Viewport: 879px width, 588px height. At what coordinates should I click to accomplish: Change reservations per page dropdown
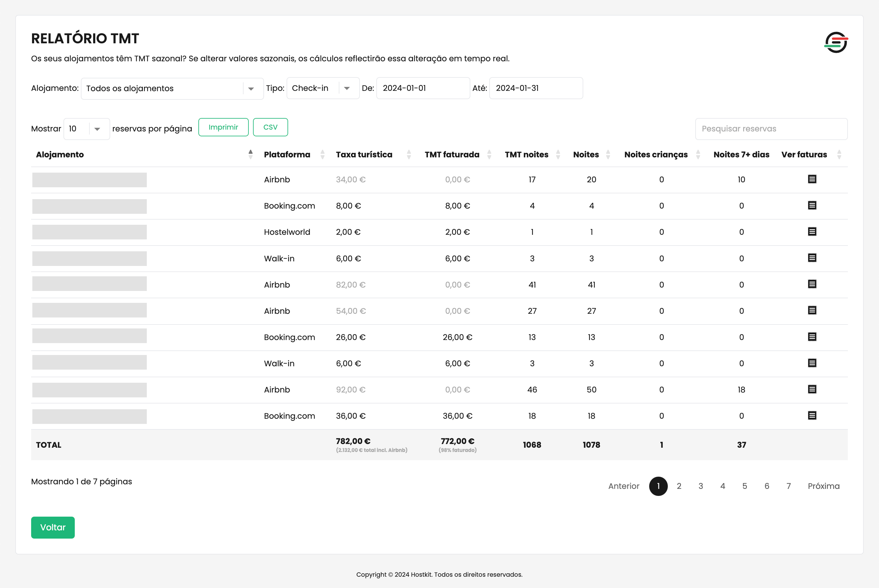point(87,129)
